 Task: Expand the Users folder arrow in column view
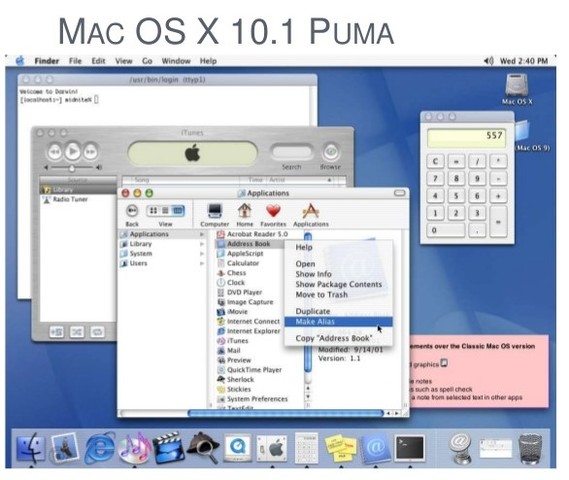[202, 263]
